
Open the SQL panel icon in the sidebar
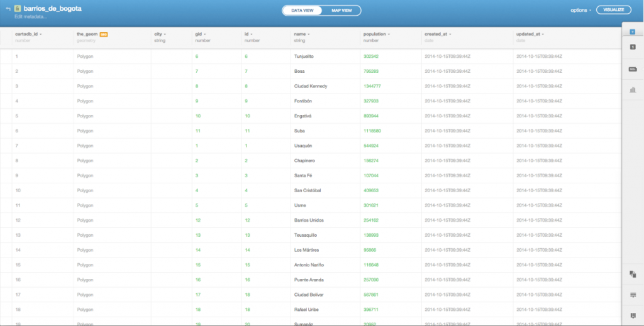pos(632,69)
